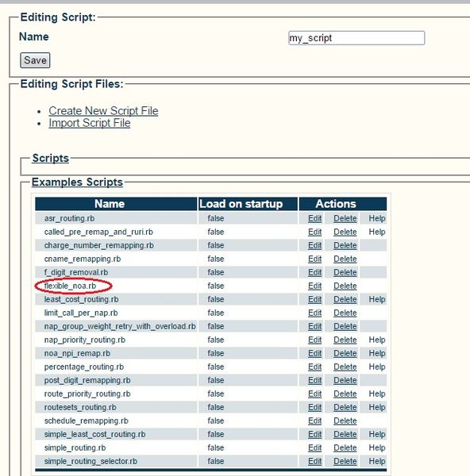Edit the charge_number_remapping.rb script
This screenshot has width=470, height=476.
pos(314,245)
